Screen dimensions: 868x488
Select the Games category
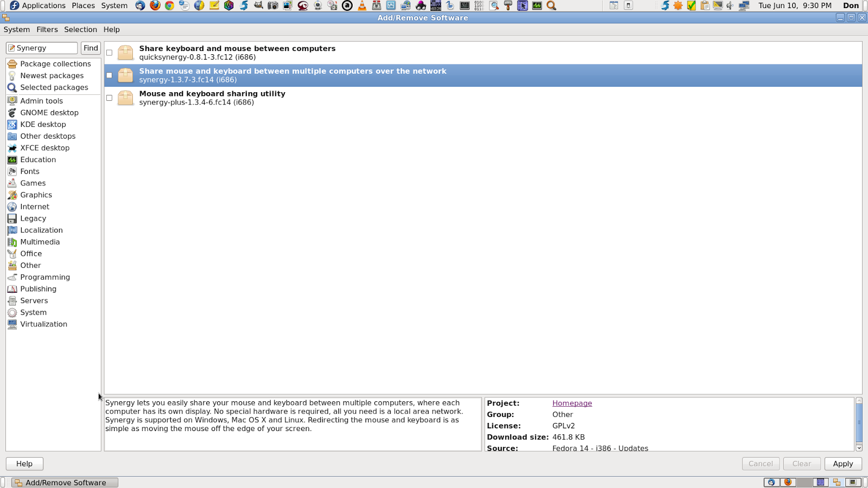pyautogui.click(x=53, y=183)
